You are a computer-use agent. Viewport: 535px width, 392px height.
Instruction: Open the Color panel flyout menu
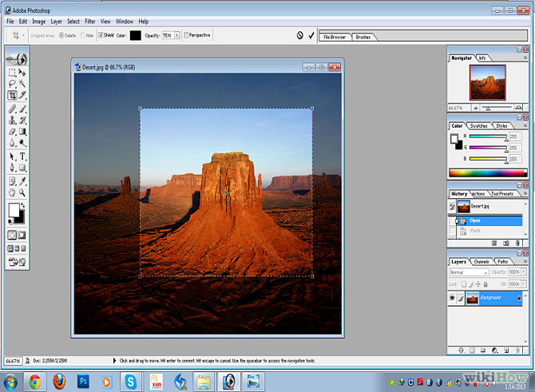[525, 125]
